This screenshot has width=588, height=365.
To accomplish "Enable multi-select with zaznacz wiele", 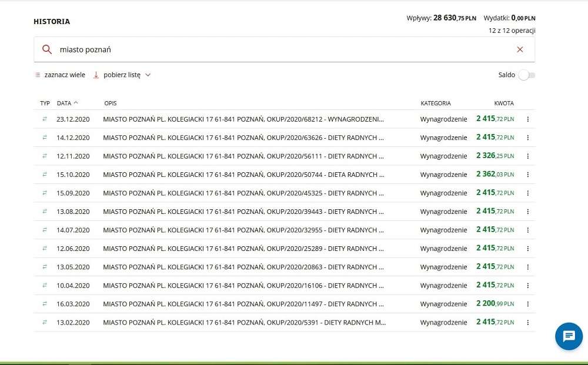I will [60, 75].
